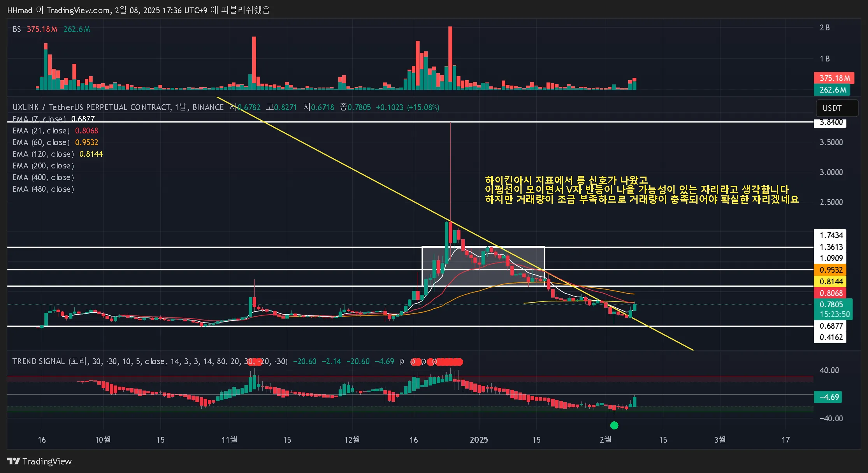The width and height of the screenshot is (868, 473).
Task: Click the −40.00 oscillator axis label
Action: coord(831,419)
